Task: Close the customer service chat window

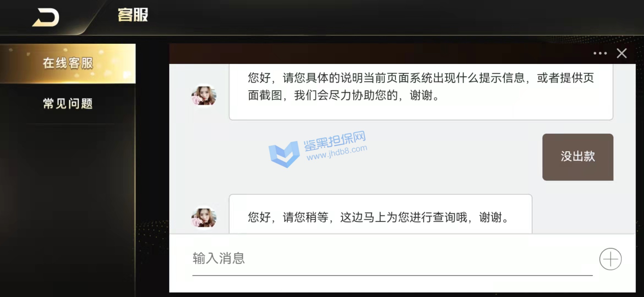Action: pyautogui.click(x=622, y=53)
